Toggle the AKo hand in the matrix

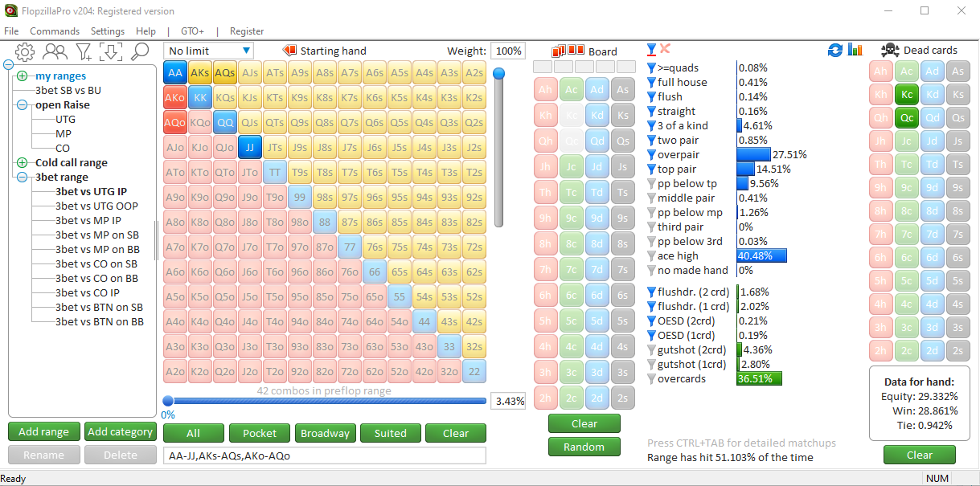[x=175, y=97]
